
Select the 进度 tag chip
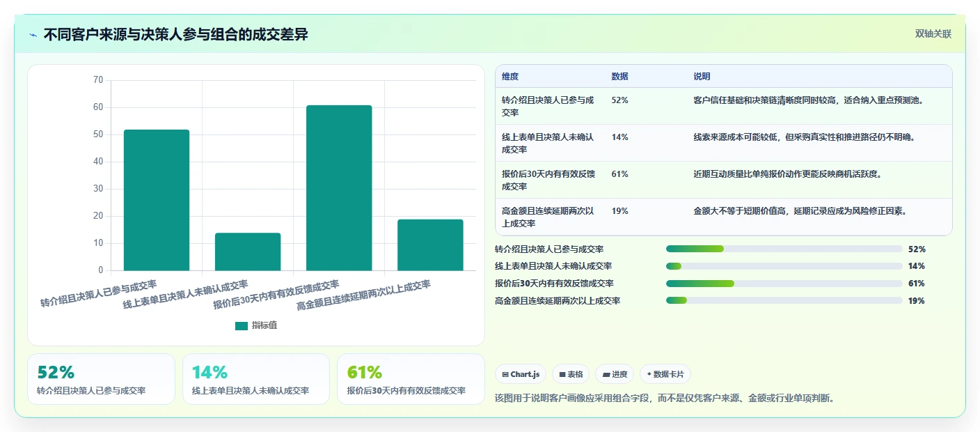click(615, 374)
